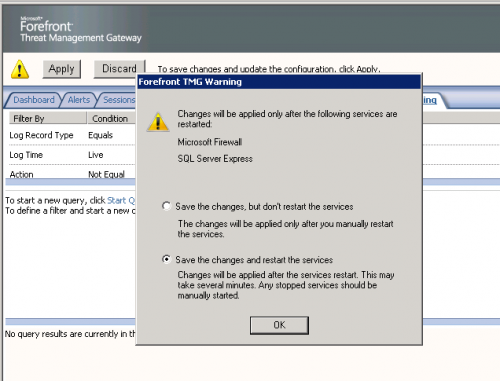Viewport: 500px width, 381px height.
Task: Click the 'Filter By' column header
Action: pos(47,118)
